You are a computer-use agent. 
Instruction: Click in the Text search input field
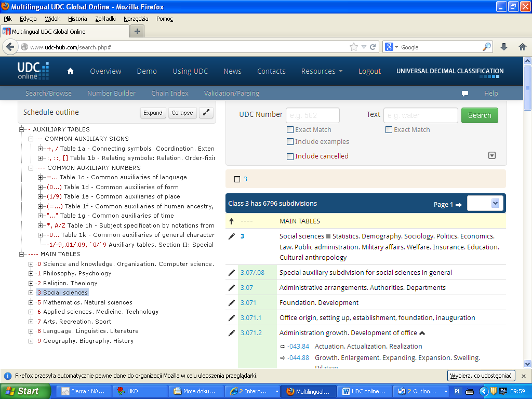[x=421, y=115]
